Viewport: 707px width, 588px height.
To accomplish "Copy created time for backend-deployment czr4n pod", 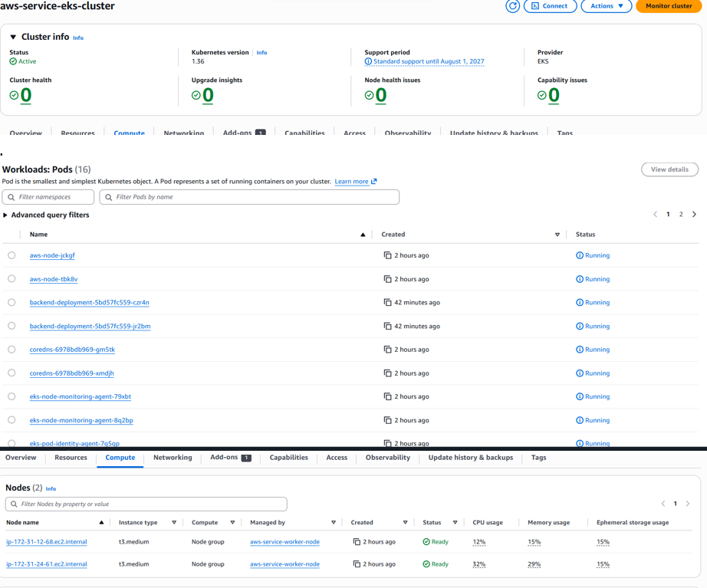I will point(387,302).
